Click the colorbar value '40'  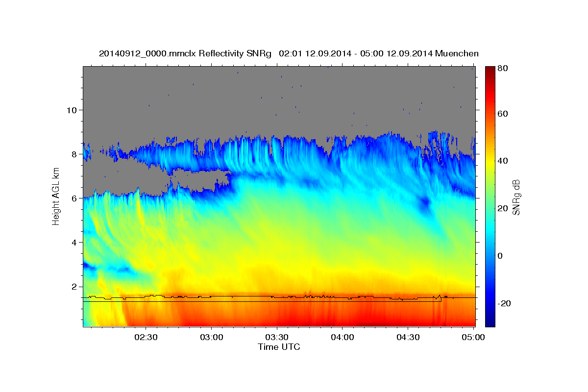coord(502,161)
